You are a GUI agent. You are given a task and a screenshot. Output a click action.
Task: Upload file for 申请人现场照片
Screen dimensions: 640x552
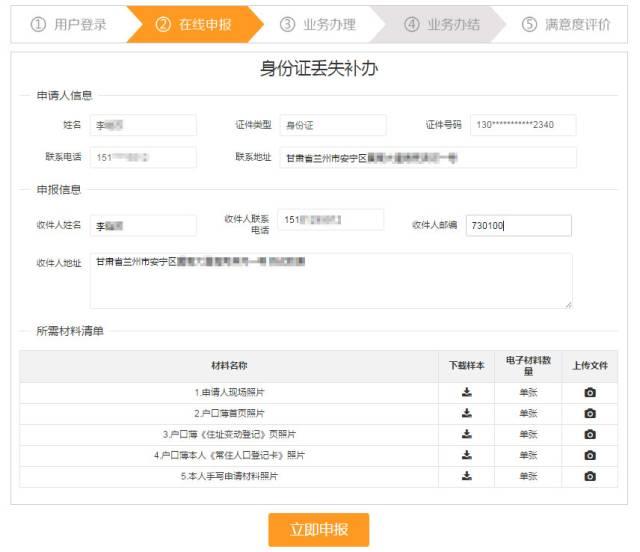[589, 392]
